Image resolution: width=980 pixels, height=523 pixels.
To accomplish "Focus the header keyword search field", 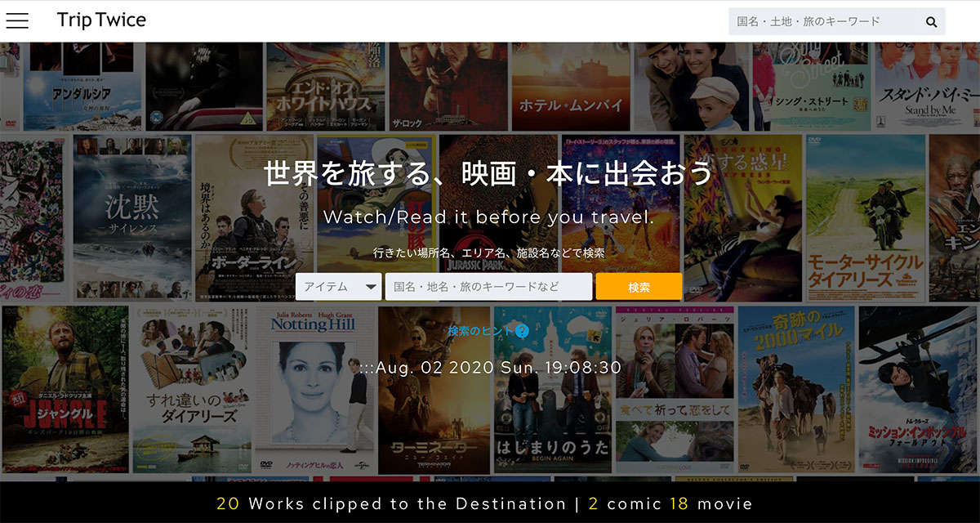I will click(823, 21).
